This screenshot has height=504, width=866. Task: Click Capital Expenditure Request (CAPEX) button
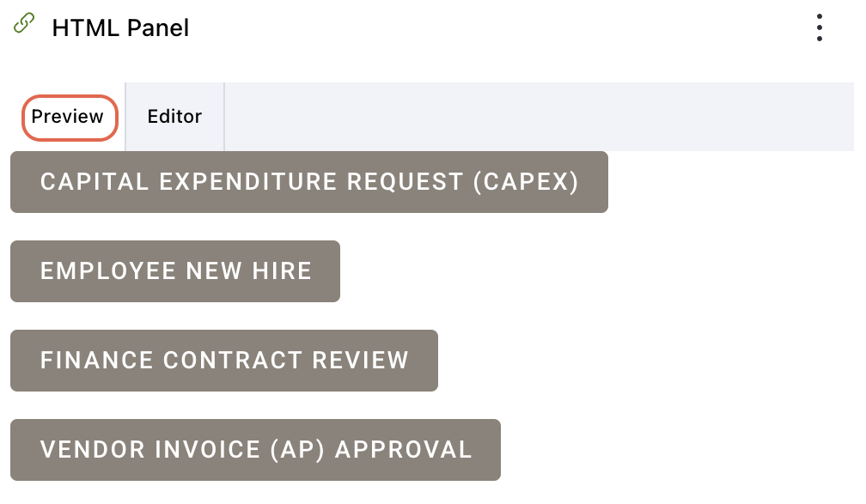coord(309,182)
